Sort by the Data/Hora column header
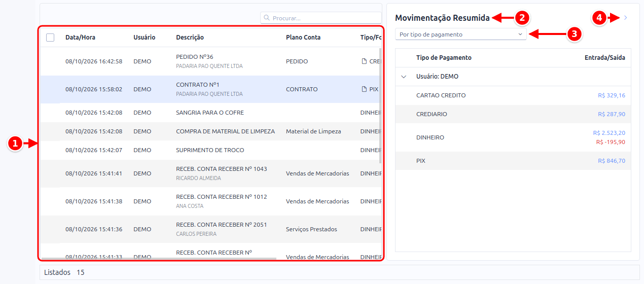Image resolution: width=644 pixels, height=284 pixels. 80,37
